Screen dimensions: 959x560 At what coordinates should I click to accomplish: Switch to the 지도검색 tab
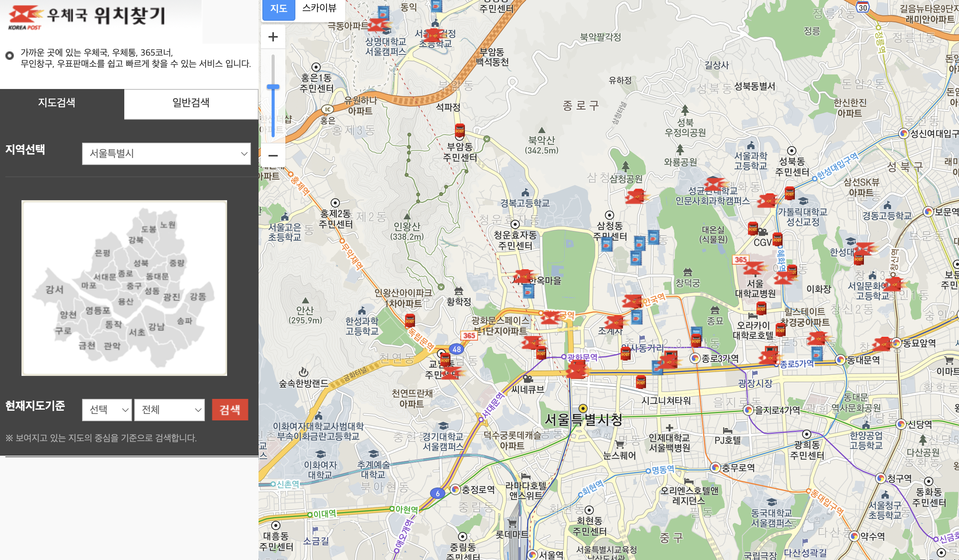(x=57, y=102)
